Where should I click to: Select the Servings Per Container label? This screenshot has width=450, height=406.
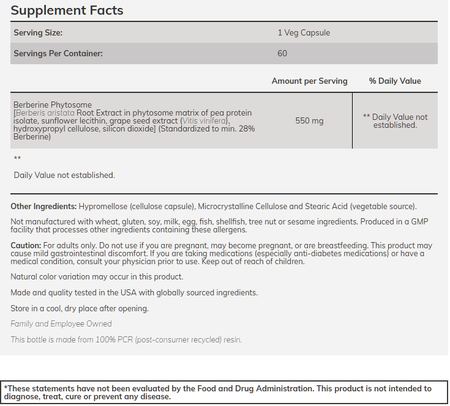[58, 53]
